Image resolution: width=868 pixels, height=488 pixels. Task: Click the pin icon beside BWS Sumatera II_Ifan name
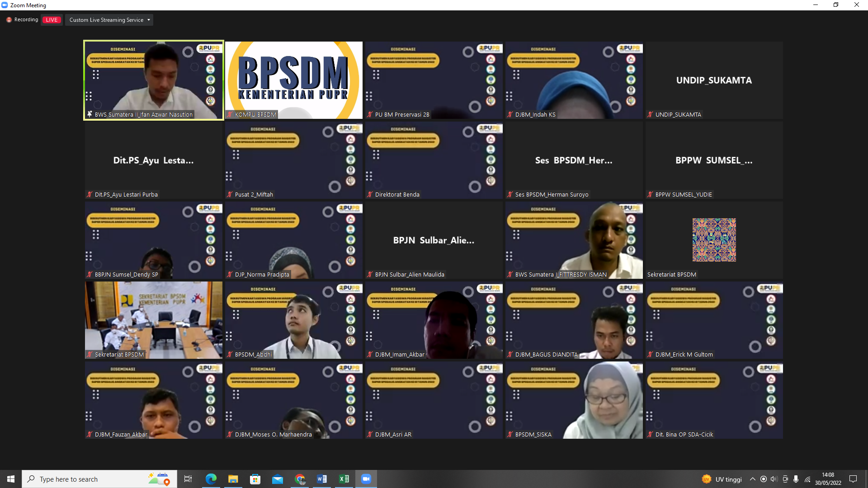pos(90,114)
